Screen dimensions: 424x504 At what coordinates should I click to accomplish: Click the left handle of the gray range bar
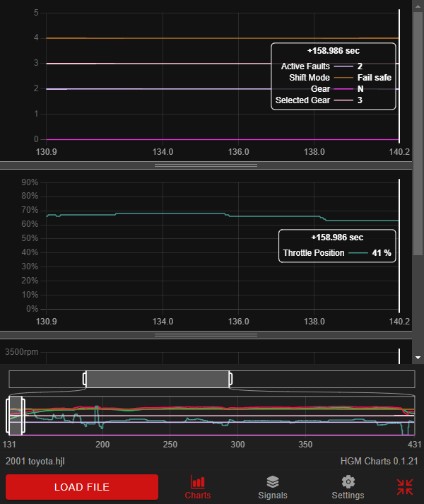[x=85, y=379]
